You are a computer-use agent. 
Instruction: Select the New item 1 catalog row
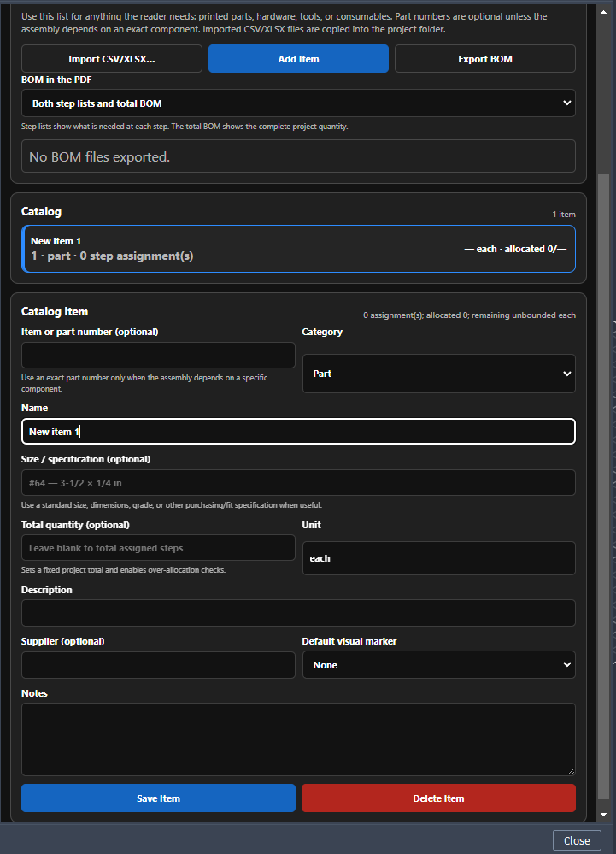pyautogui.click(x=298, y=249)
